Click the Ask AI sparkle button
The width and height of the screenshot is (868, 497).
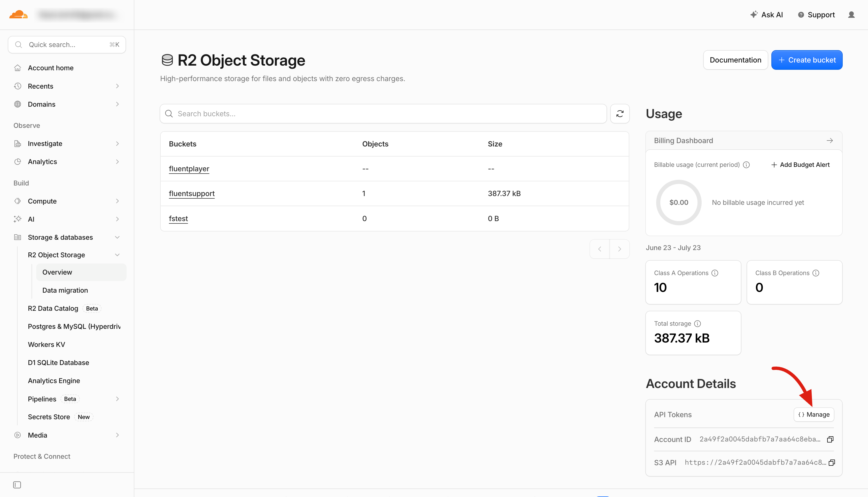[766, 15]
